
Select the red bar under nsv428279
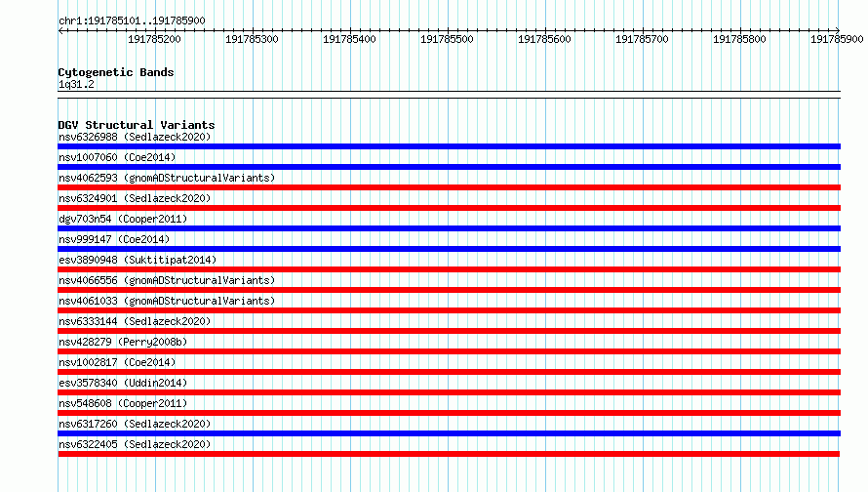point(449,351)
